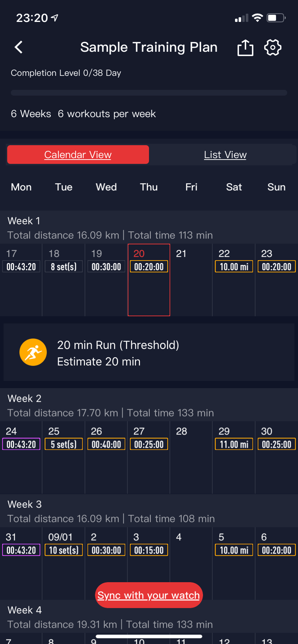298x644 pixels.
Task: Tap the back arrow icon
Action: point(19,47)
